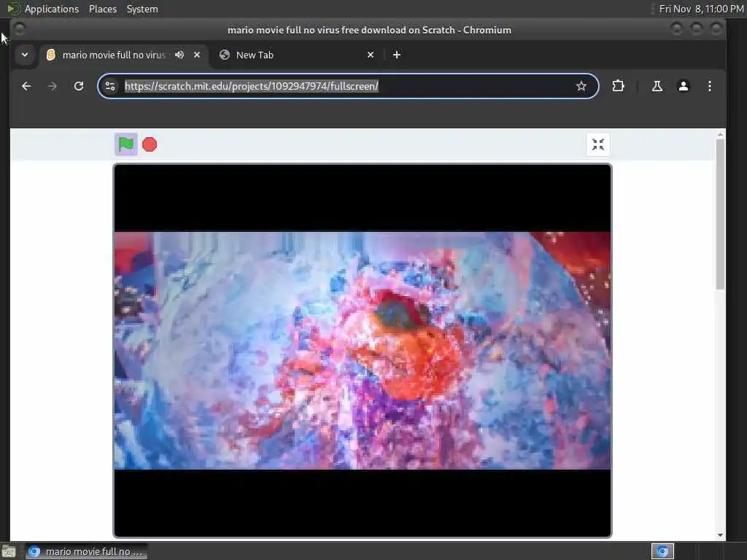Click workspace switcher in bottom panel
The width and height of the screenshot is (747, 560).
pos(662,551)
